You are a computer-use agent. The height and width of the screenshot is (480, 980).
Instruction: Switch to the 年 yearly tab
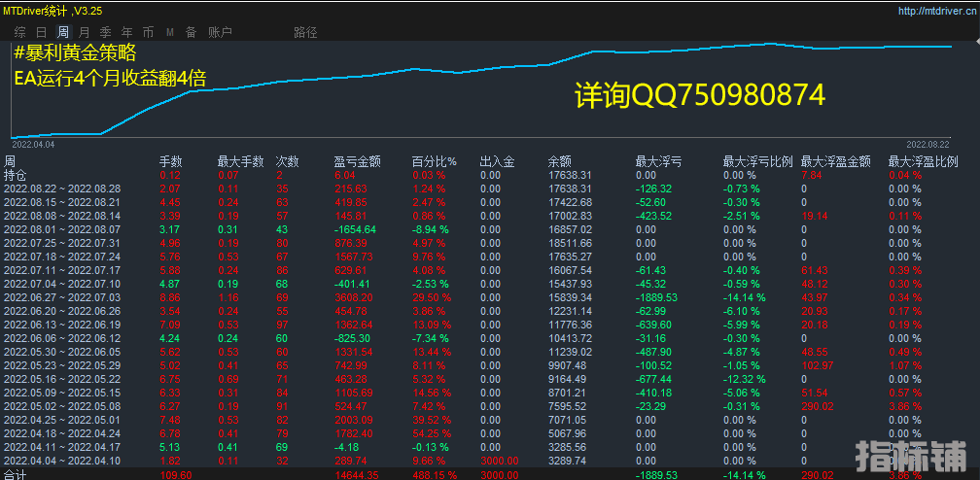click(126, 32)
